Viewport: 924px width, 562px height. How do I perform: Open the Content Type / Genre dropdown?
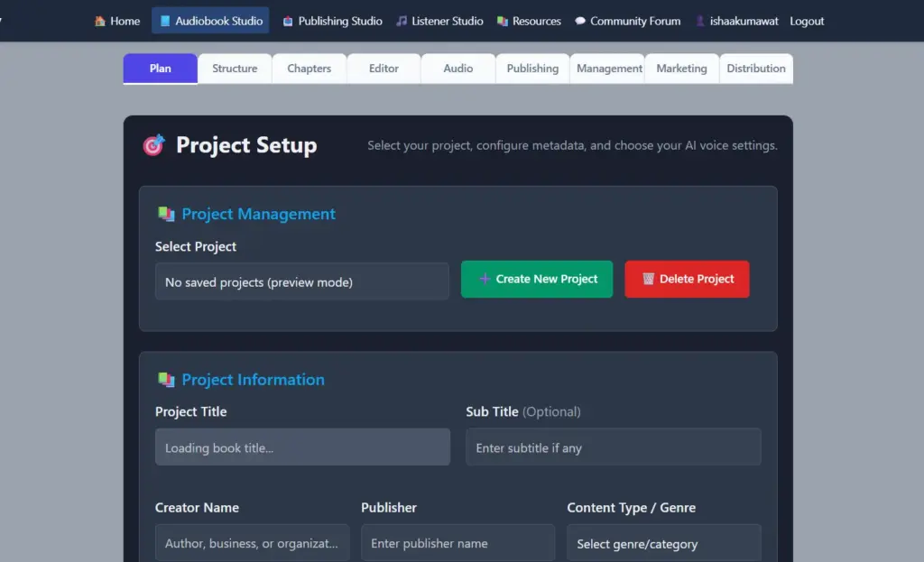663,542
